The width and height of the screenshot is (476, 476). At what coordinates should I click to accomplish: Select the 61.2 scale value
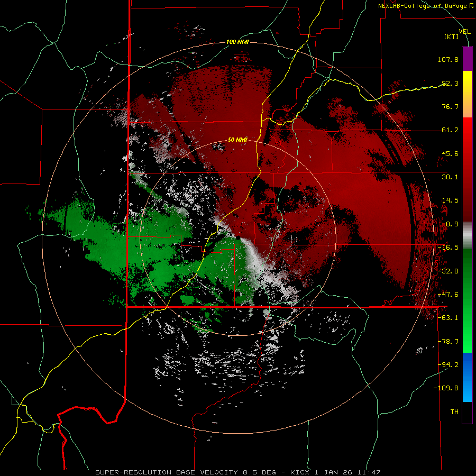tap(450, 130)
